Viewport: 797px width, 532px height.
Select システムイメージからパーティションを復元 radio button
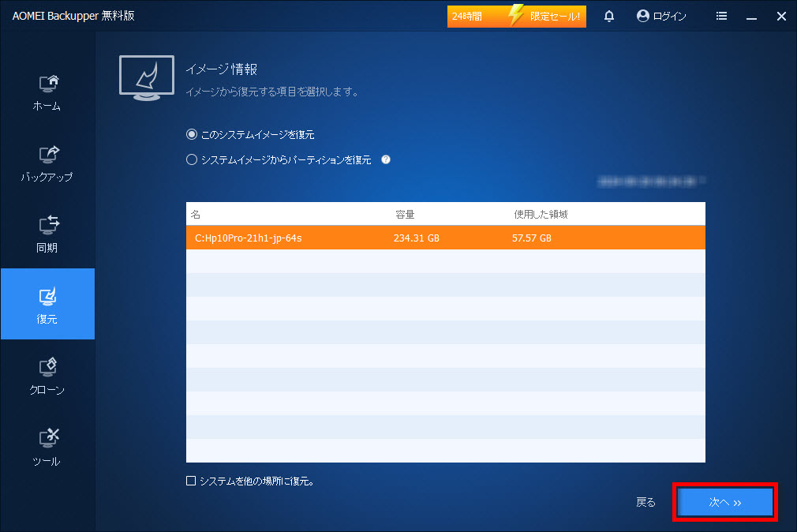coord(191,160)
